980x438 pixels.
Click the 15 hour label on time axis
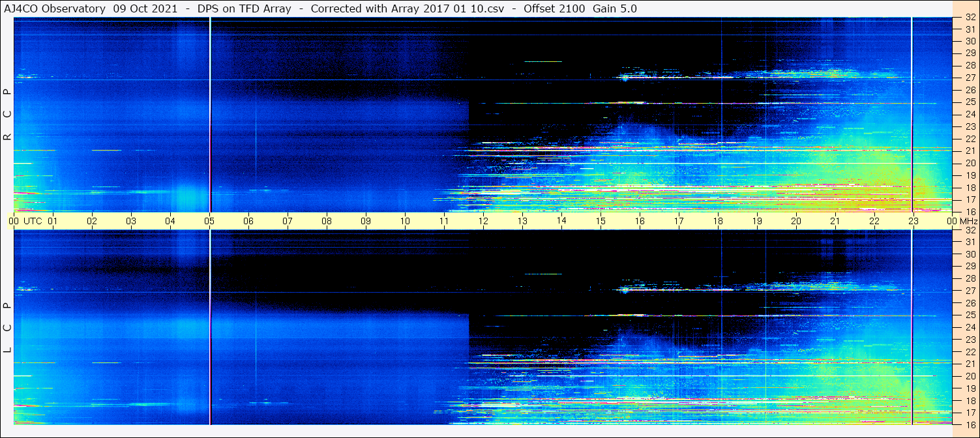[x=601, y=221]
